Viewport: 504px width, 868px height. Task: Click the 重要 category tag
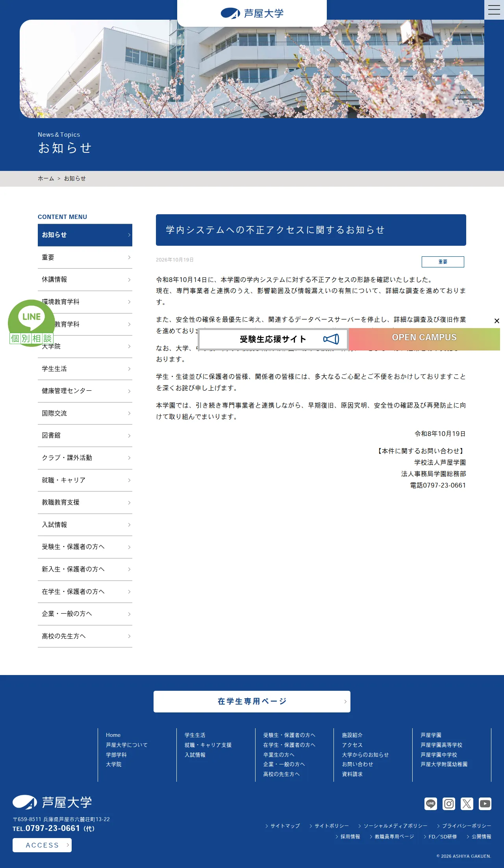pos(443,262)
